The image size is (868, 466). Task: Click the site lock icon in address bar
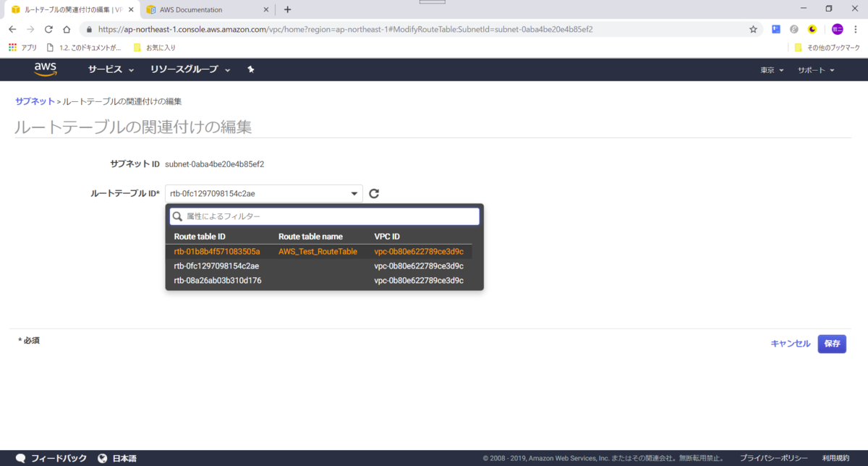[89, 30]
